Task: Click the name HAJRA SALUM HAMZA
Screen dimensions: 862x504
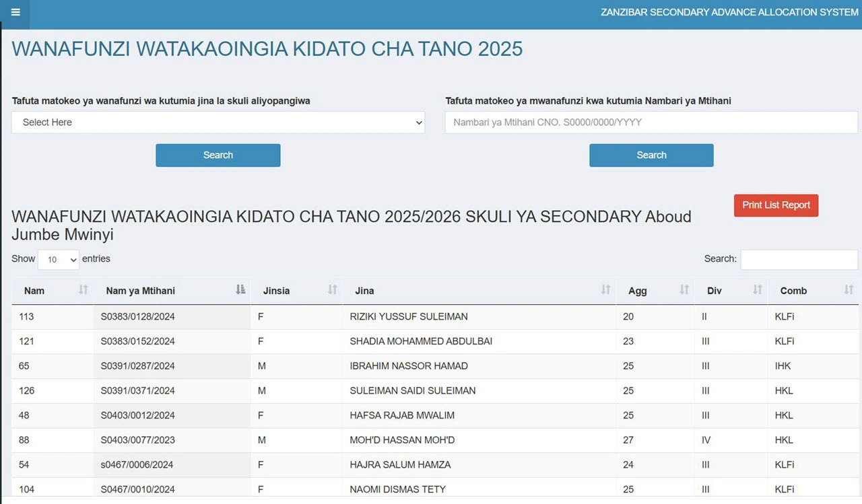Action: pyautogui.click(x=400, y=464)
